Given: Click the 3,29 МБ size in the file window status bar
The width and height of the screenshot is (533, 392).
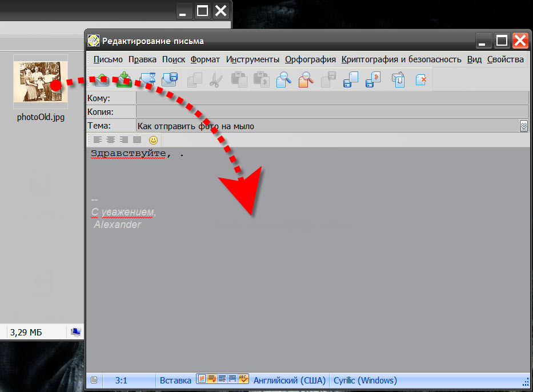Looking at the screenshot, I should 26,332.
